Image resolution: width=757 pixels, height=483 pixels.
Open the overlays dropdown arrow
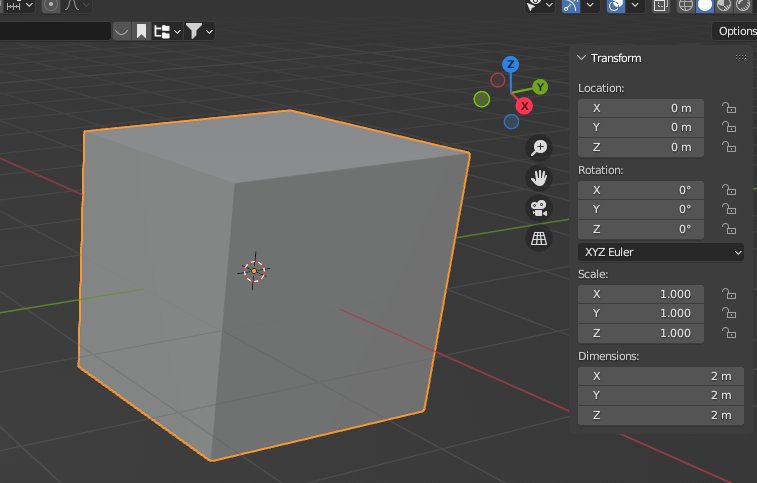[636, 5]
